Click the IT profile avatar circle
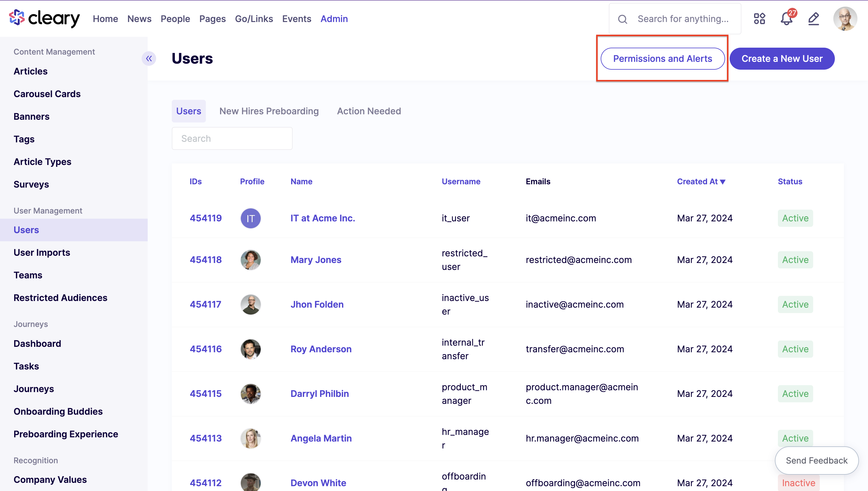 [250, 218]
